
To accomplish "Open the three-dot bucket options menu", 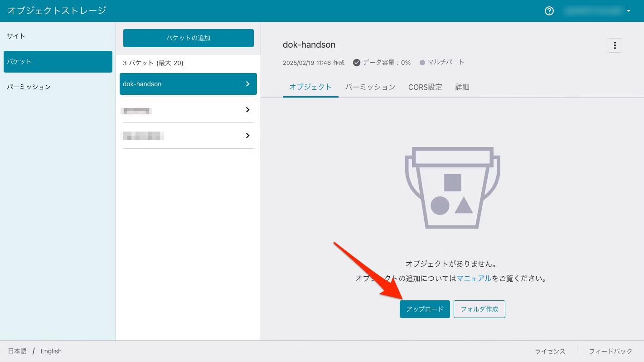I will (x=615, y=45).
